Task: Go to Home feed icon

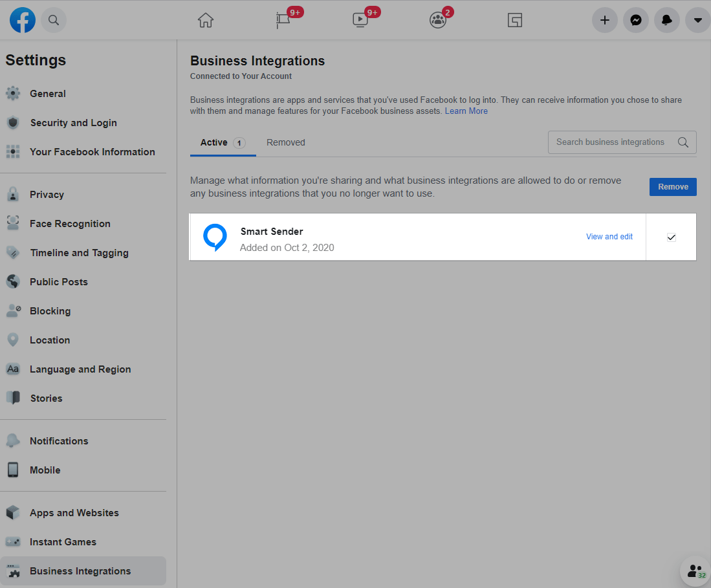Action: coord(206,20)
